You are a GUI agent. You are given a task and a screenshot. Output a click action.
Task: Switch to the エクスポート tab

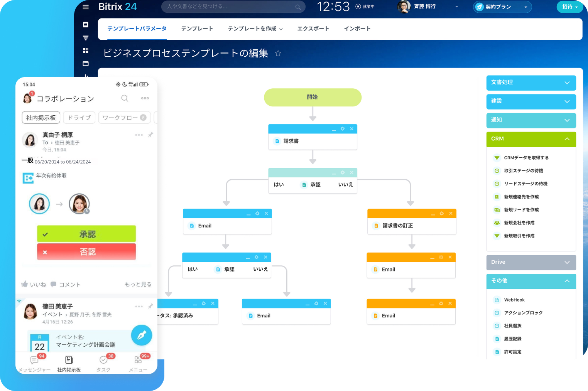pos(313,29)
